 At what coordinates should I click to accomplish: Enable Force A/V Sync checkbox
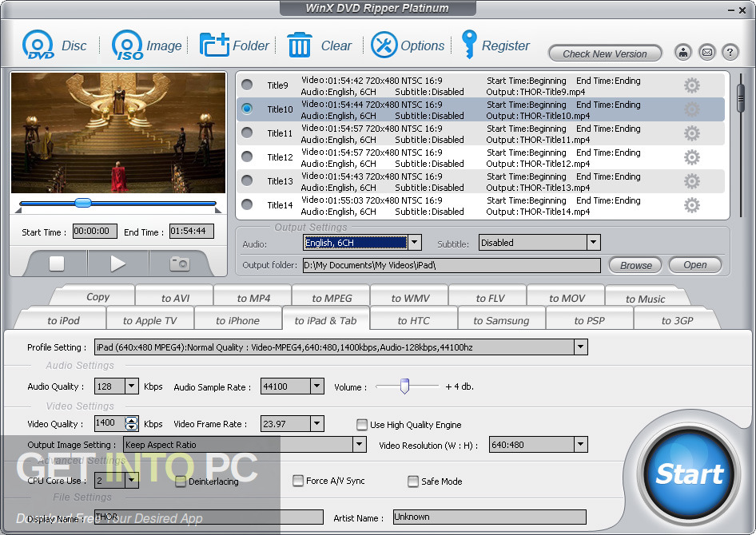[298, 481]
